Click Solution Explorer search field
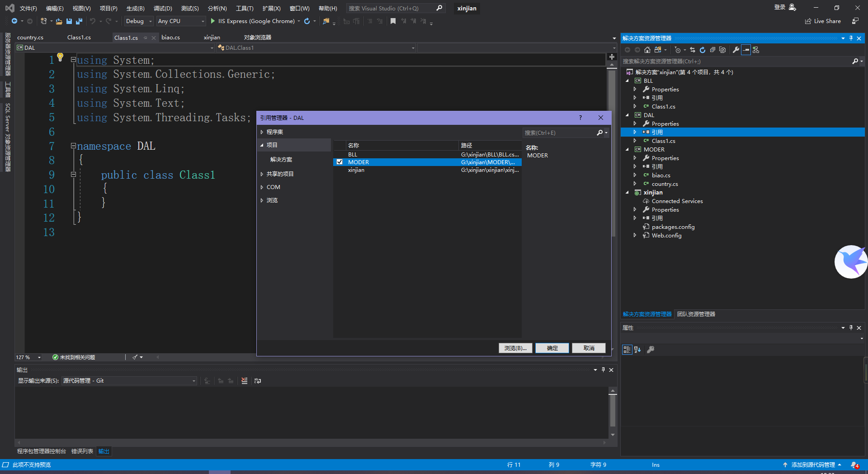868x474 pixels. 737,61
